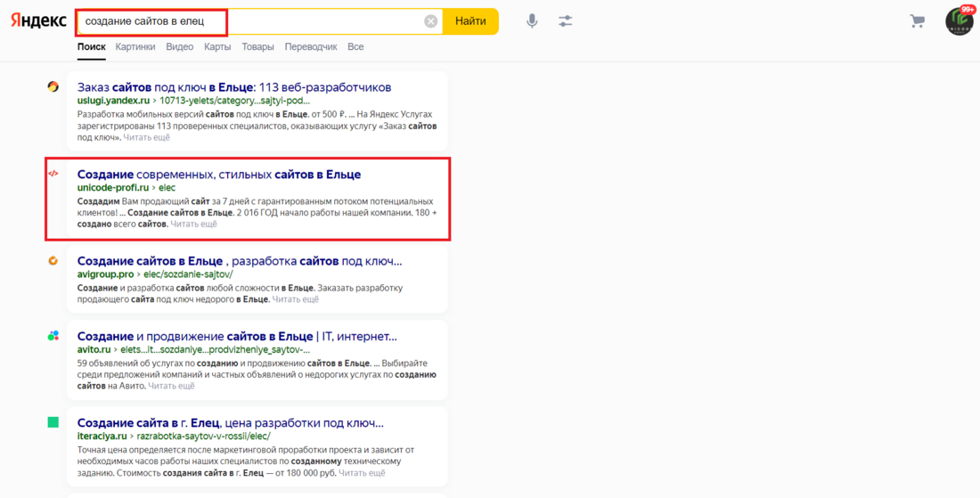Click the iteraciya.ru green square favicon

[x=53, y=422]
